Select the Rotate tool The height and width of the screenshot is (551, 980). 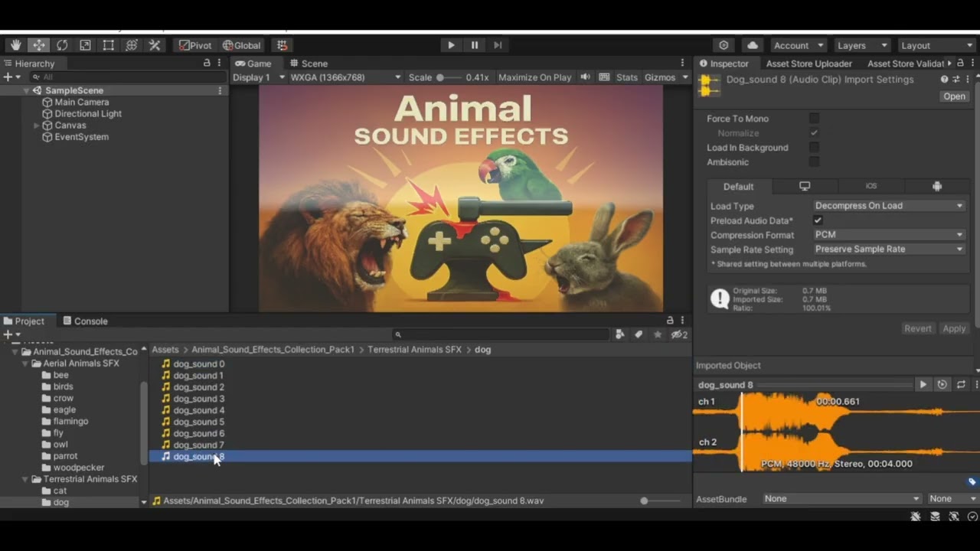point(62,45)
